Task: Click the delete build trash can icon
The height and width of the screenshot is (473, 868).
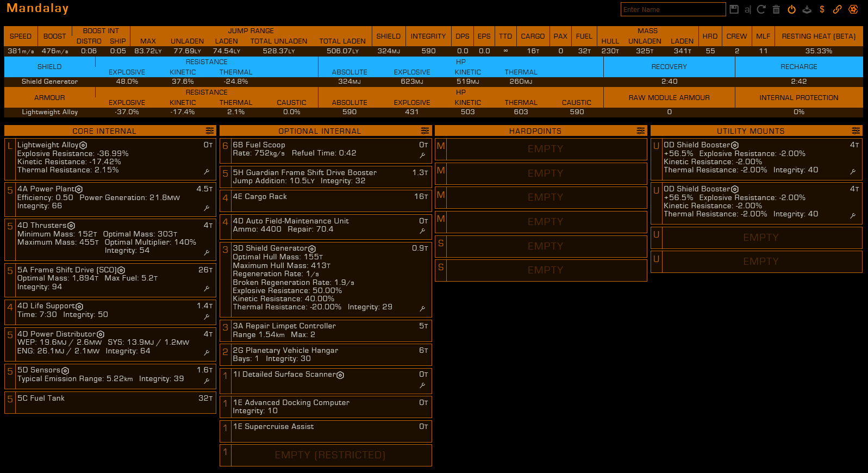Action: [x=776, y=9]
